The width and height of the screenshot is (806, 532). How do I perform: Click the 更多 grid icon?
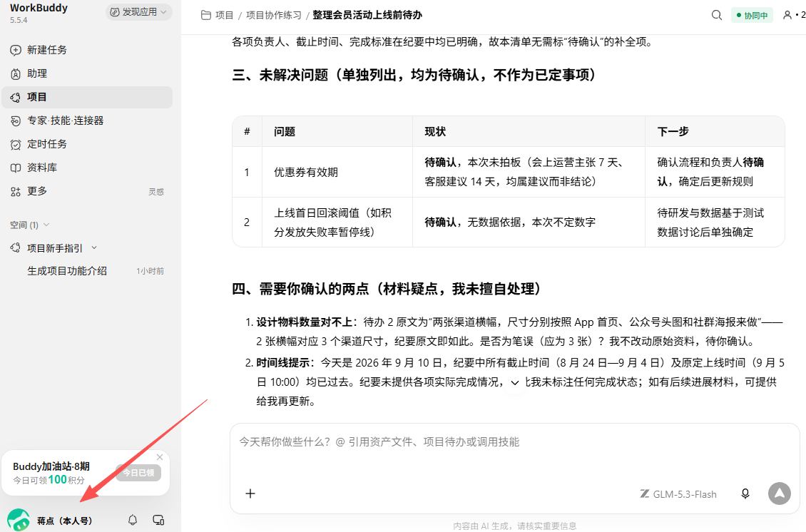16,192
